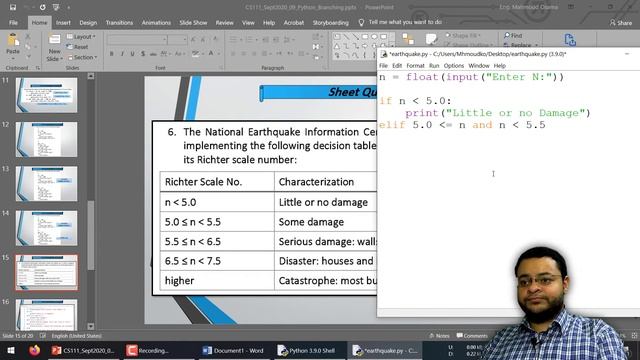Open Firefox from the taskbar

(x=35, y=350)
